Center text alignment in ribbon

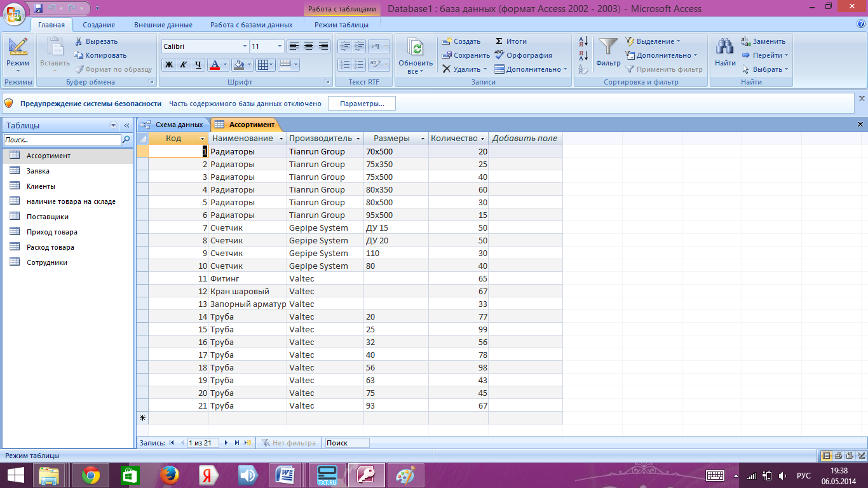tap(309, 46)
